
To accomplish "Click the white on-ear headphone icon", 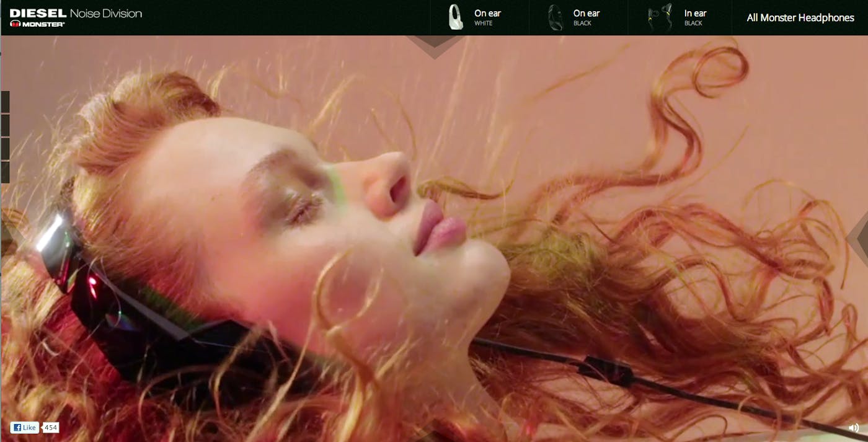I will coord(456,17).
